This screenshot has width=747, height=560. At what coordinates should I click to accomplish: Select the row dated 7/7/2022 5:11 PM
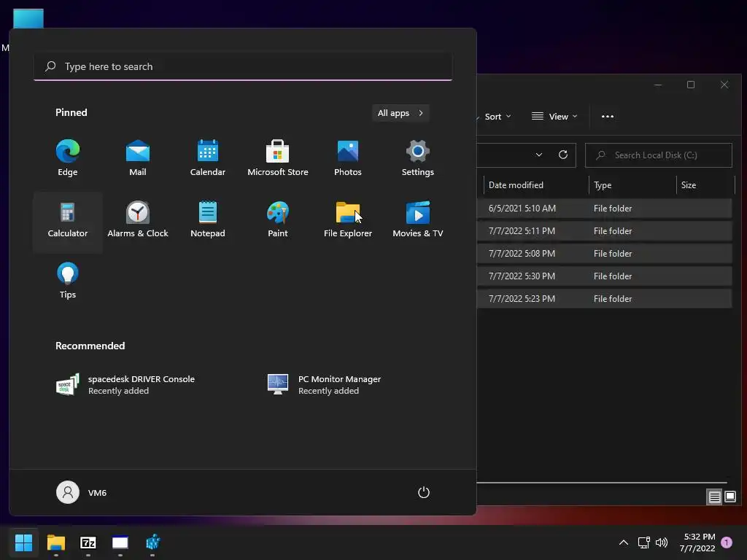click(x=604, y=231)
